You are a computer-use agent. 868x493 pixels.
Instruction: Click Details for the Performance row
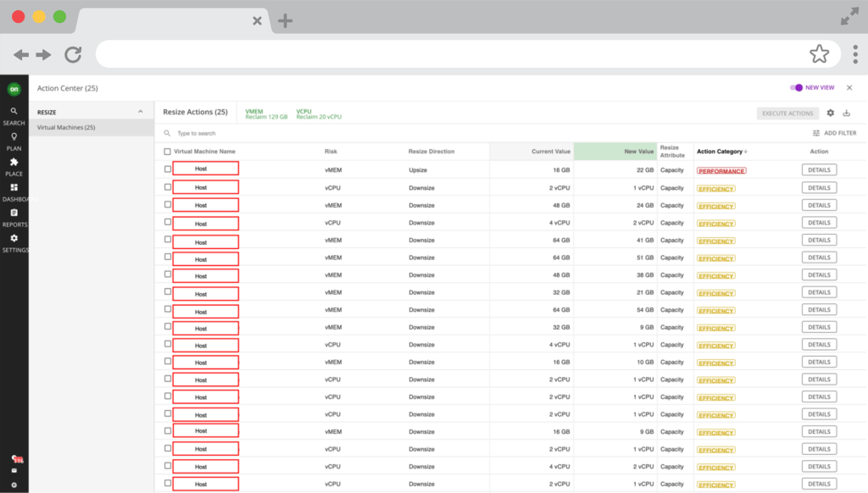coord(819,170)
